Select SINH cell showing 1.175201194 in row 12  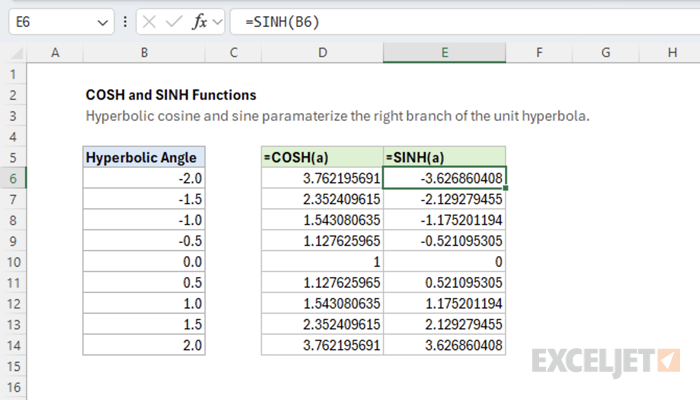coord(445,304)
